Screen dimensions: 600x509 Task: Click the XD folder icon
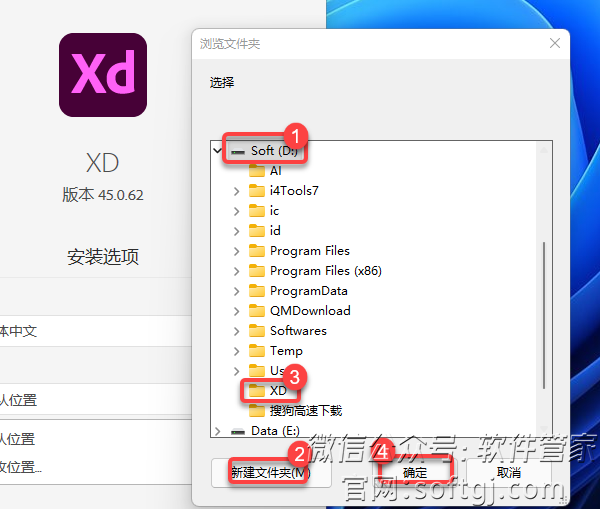point(257,390)
